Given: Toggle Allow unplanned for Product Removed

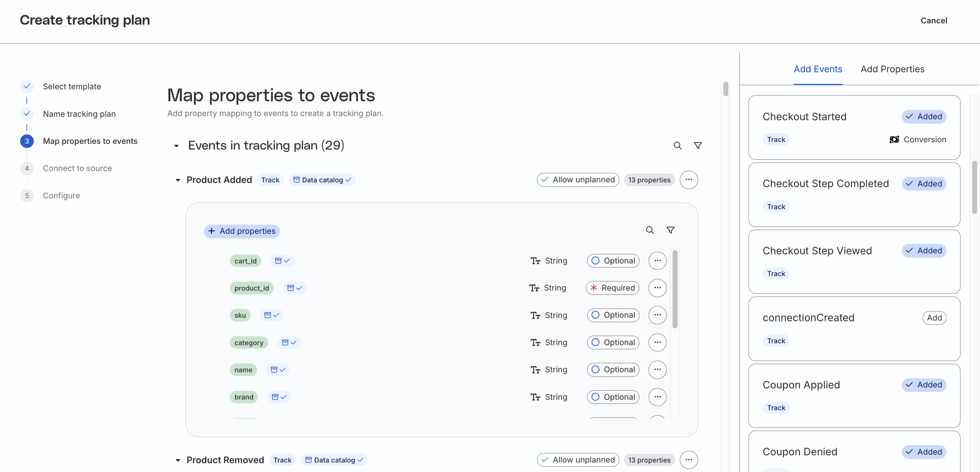Looking at the screenshot, I should click(578, 460).
